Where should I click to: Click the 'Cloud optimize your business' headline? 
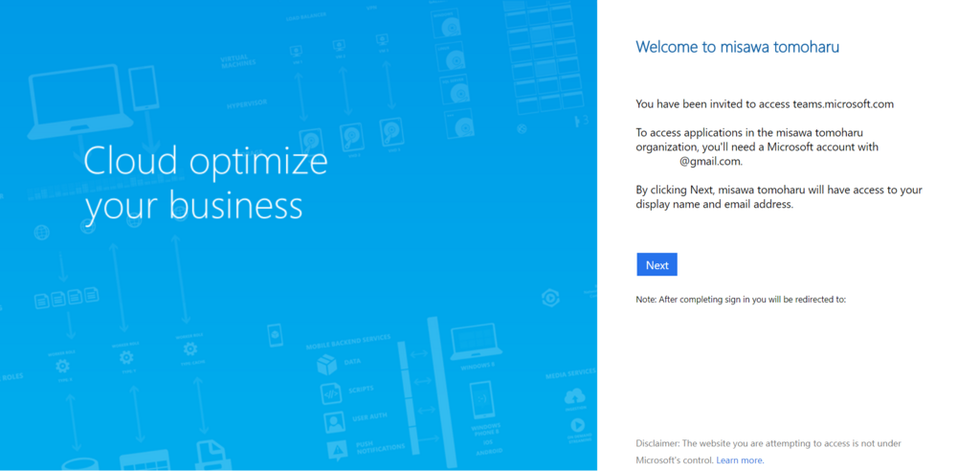point(206,183)
